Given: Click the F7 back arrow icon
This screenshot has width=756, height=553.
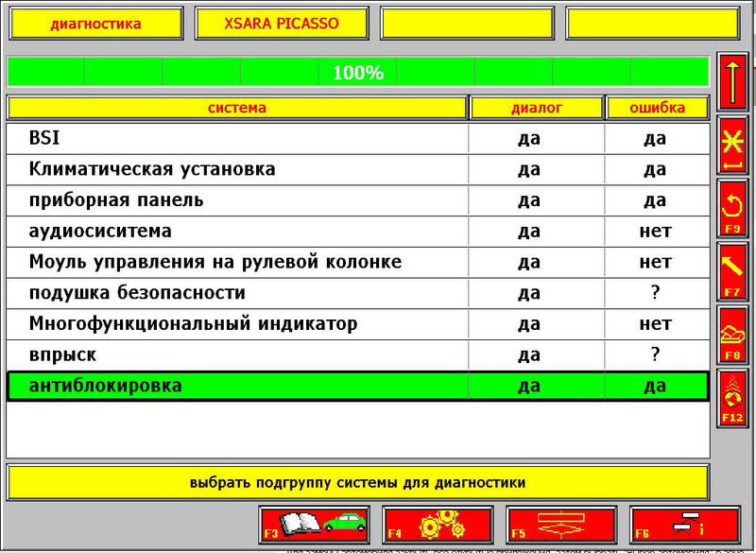Looking at the screenshot, I should pos(731,272).
